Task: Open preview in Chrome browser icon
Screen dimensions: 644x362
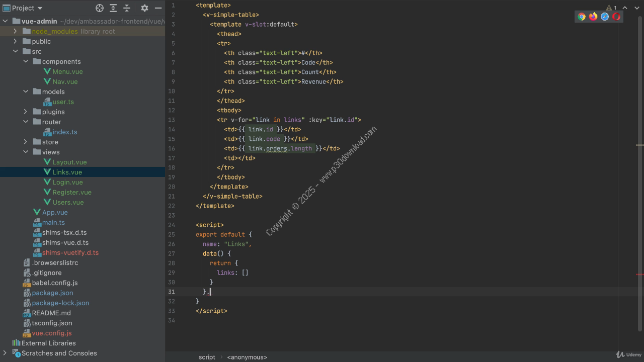Action: click(x=582, y=17)
